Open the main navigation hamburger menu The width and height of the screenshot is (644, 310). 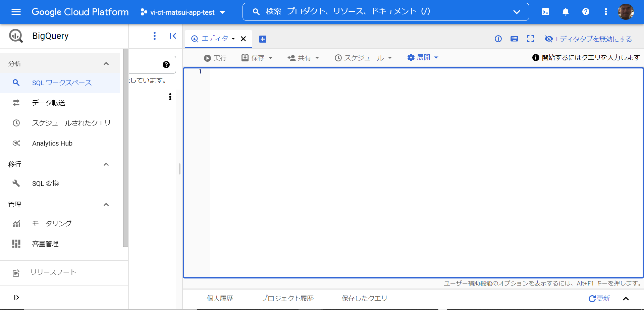coord(16,12)
